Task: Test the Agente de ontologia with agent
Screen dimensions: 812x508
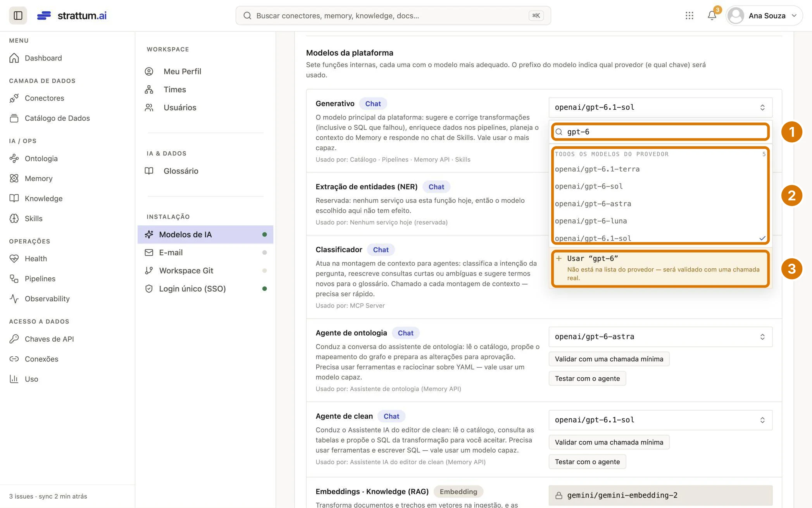Action: pyautogui.click(x=587, y=378)
